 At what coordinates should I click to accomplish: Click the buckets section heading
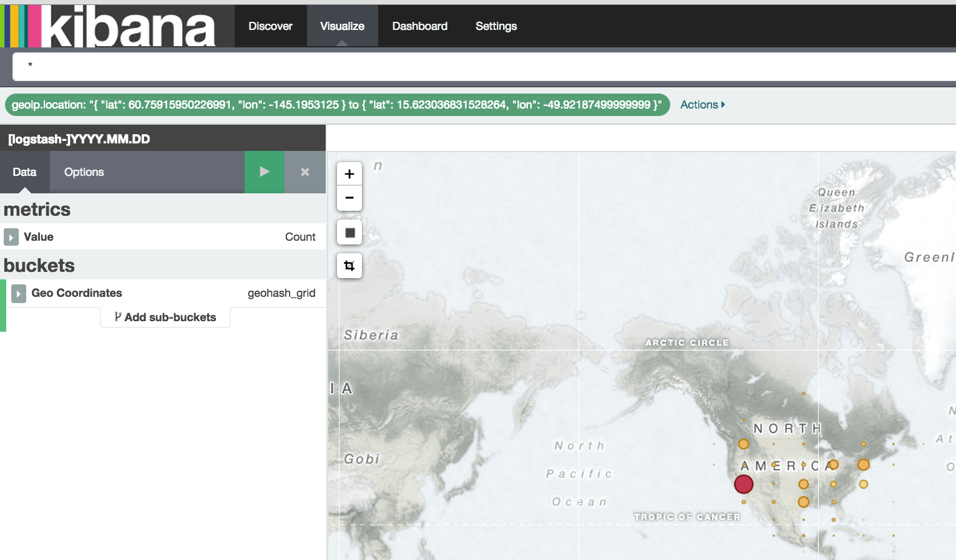[x=39, y=266]
